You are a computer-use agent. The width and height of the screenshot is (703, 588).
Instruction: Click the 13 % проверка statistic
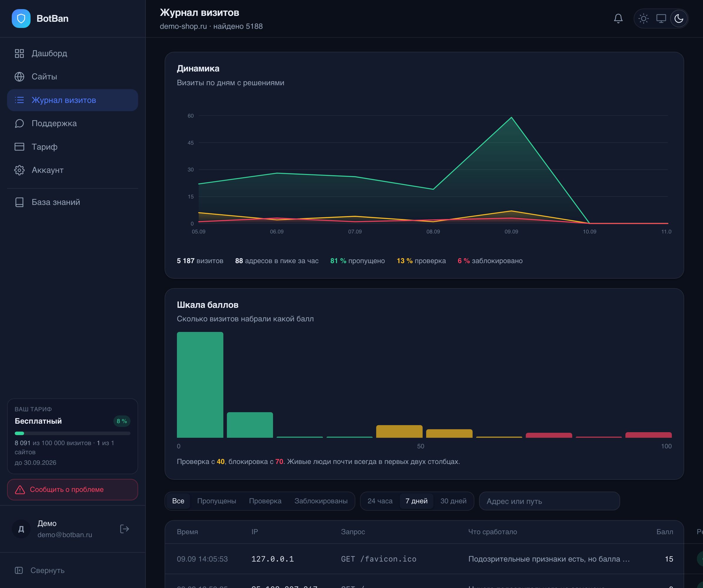421,261
